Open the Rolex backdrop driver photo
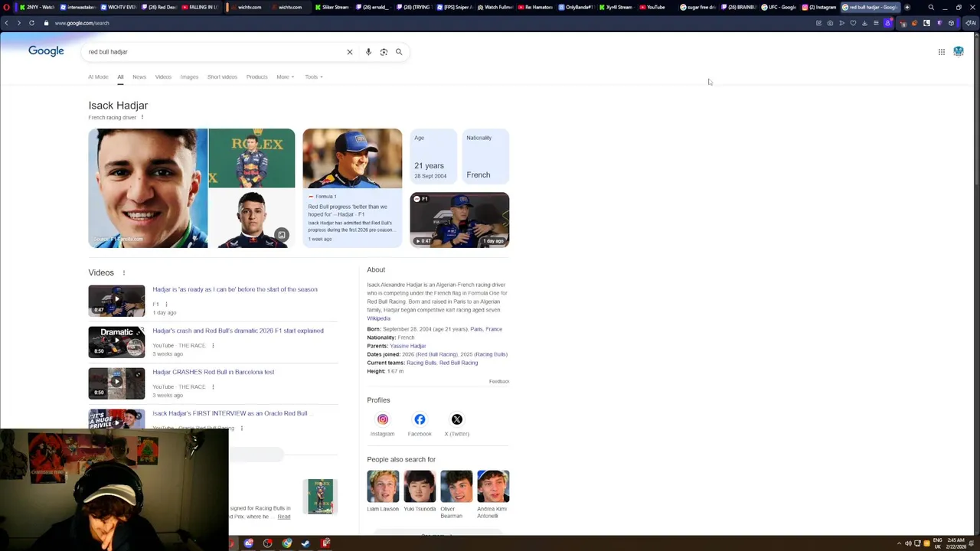The image size is (980, 551). 251,158
